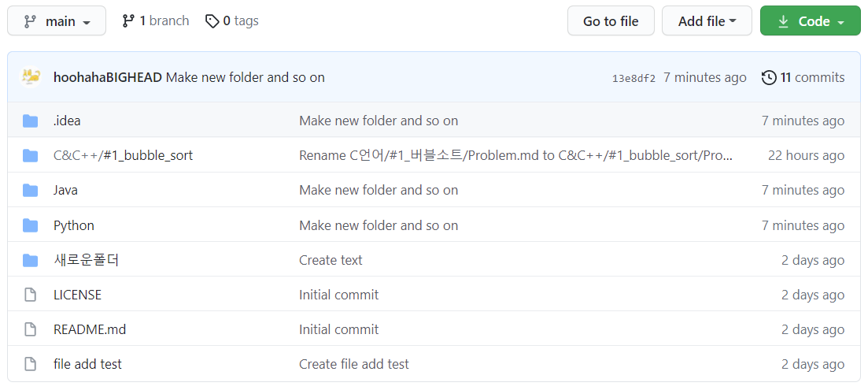Expand the Add file dropdown
This screenshot has height=390, width=868.
(x=707, y=21)
